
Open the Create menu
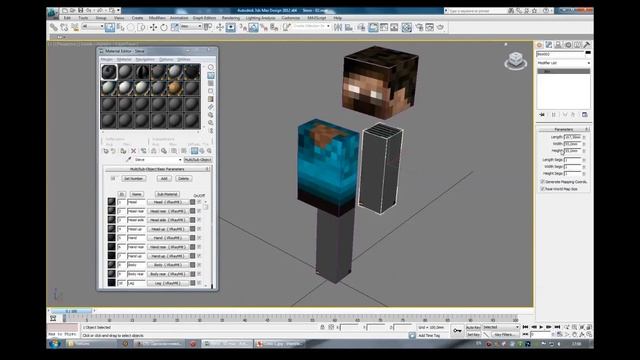137,18
